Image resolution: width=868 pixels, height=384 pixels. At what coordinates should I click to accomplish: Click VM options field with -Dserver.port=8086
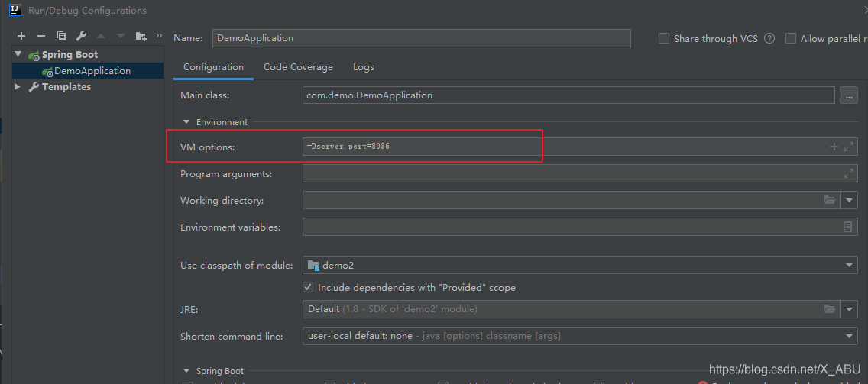coord(580,147)
